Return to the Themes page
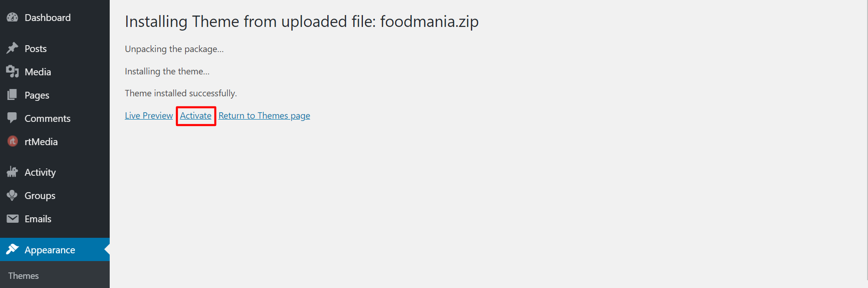This screenshot has height=288, width=868. pos(264,115)
